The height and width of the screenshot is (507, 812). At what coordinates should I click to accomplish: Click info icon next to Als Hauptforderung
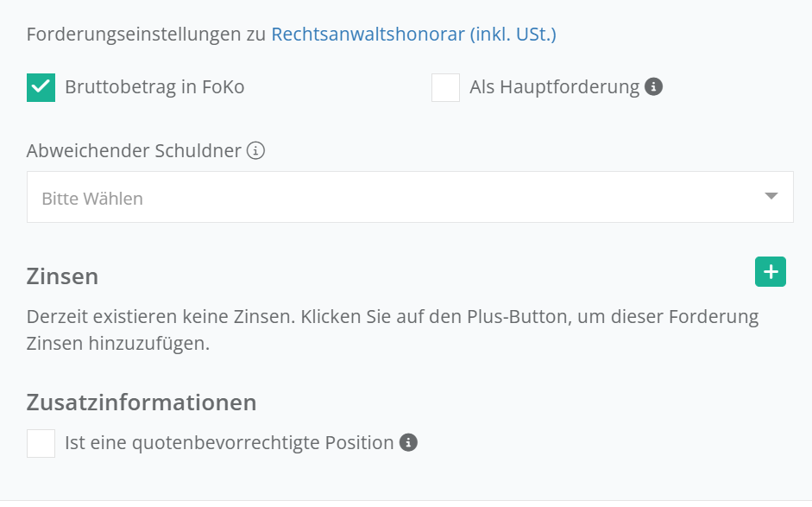(654, 86)
